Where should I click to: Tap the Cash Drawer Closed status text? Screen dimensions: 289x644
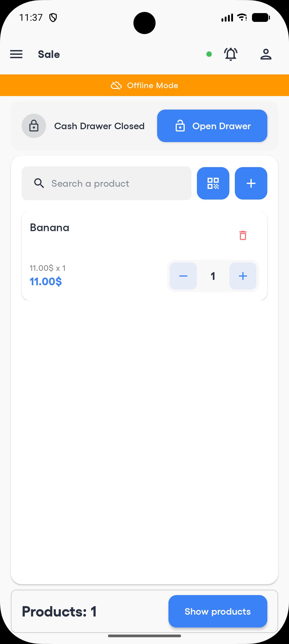pyautogui.click(x=99, y=126)
